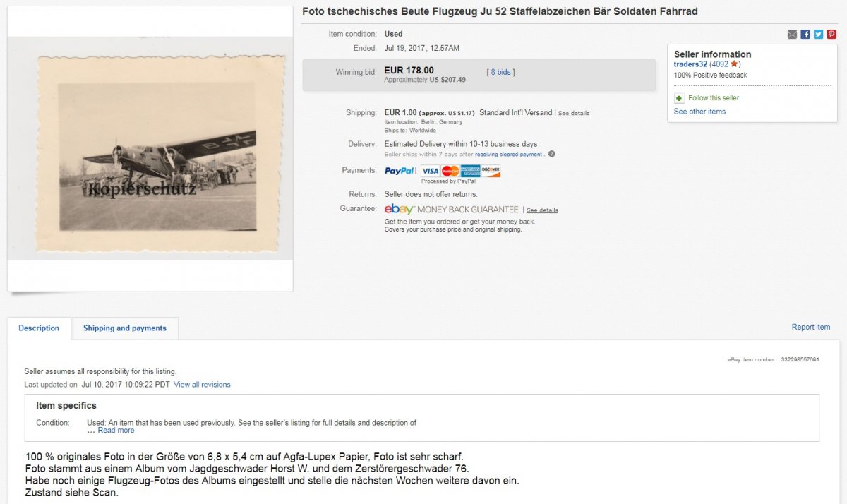Open the receiving cleared payment link
Screen dimensions: 847x504
[x=508, y=154]
